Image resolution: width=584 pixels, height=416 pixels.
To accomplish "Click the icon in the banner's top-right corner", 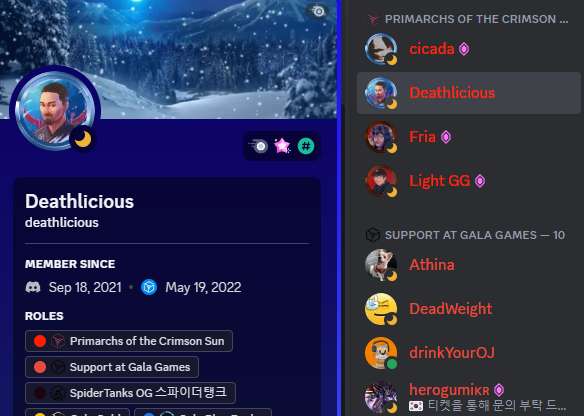I will [x=318, y=11].
